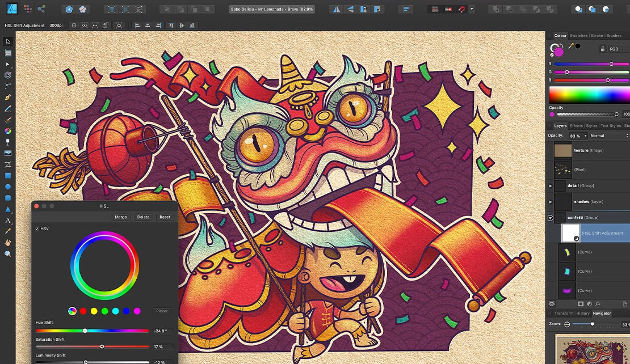
Task: Expand the shadow layer
Action: [550, 201]
